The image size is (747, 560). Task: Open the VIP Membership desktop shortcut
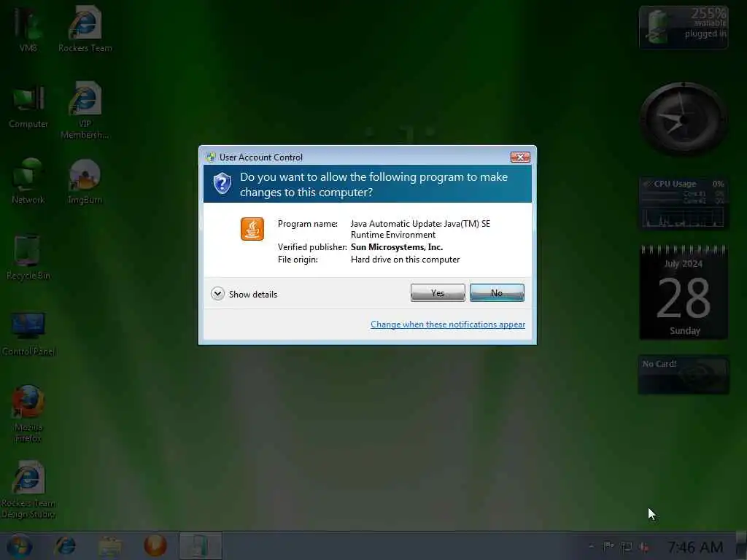85,111
